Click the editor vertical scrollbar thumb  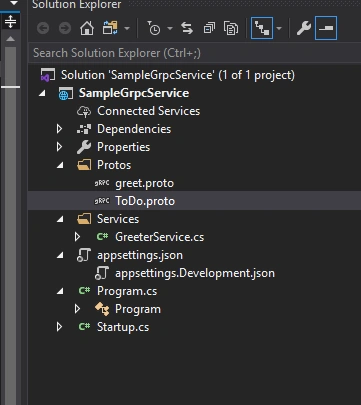pyautogui.click(x=10, y=225)
